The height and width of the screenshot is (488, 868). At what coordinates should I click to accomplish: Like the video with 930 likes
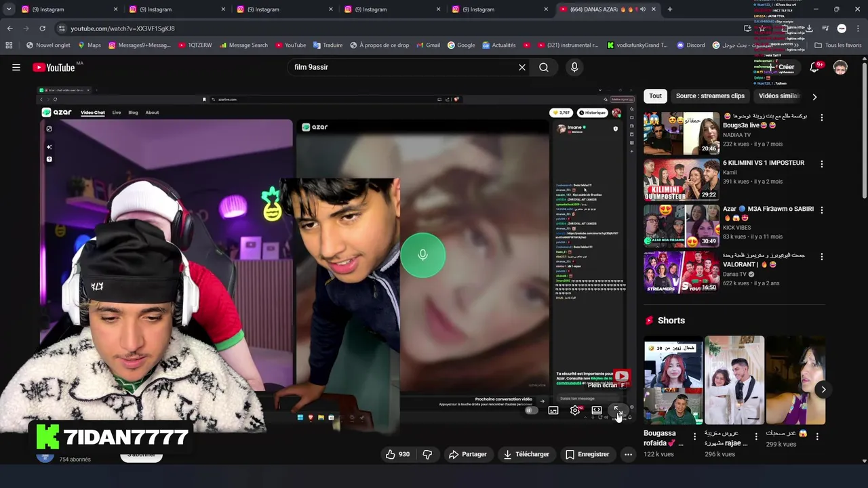tap(397, 454)
